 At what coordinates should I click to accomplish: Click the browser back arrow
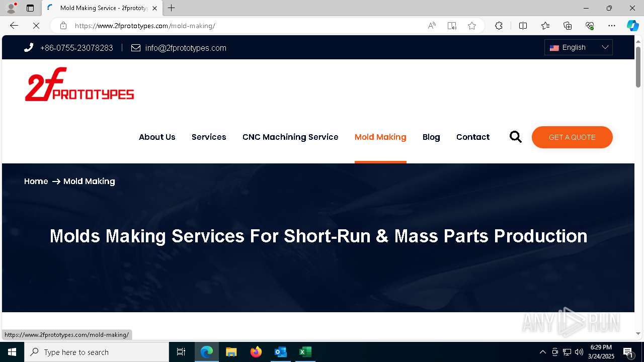click(14, 26)
